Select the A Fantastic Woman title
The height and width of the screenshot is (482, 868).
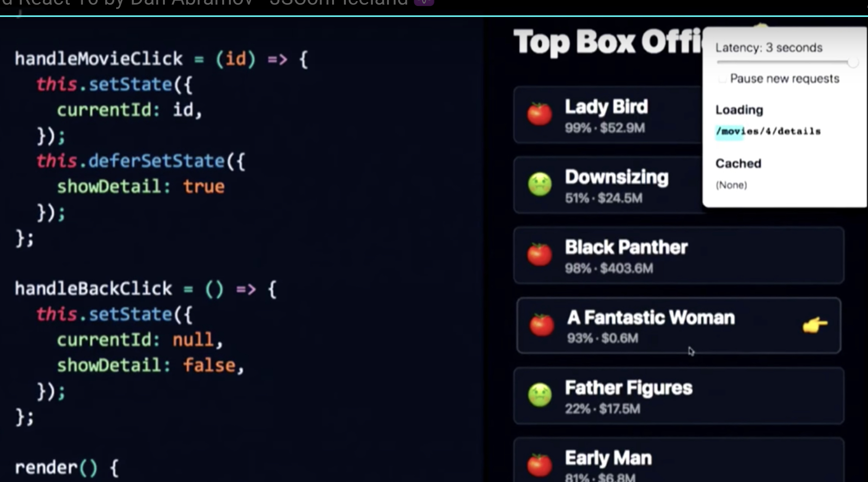[x=650, y=317]
